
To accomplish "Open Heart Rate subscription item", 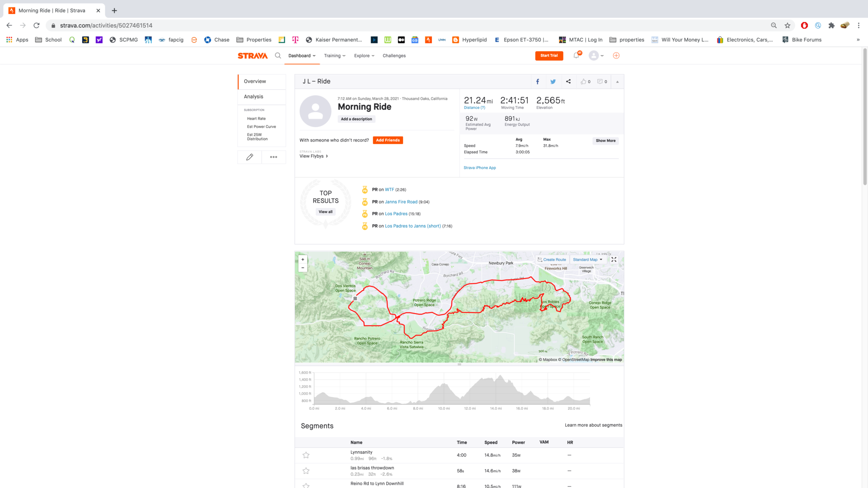I will point(256,119).
